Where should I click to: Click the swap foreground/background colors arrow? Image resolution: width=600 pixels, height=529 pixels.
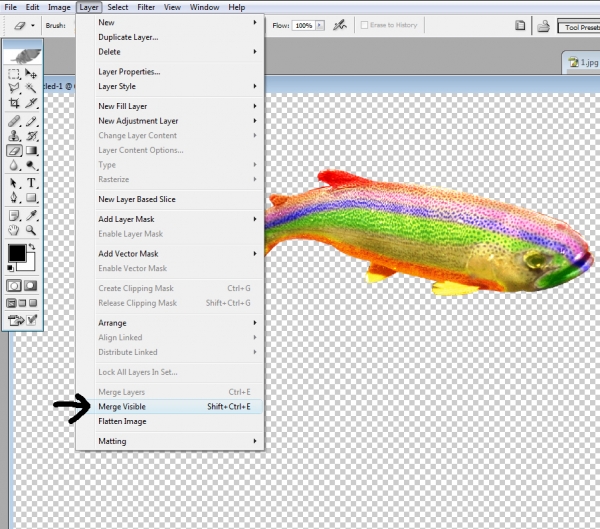(x=32, y=247)
